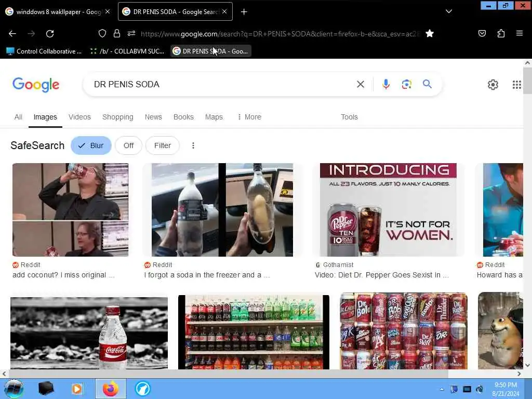Switch to the winddows 8 wakllpaper tab
The height and width of the screenshot is (399, 532).
click(58, 12)
